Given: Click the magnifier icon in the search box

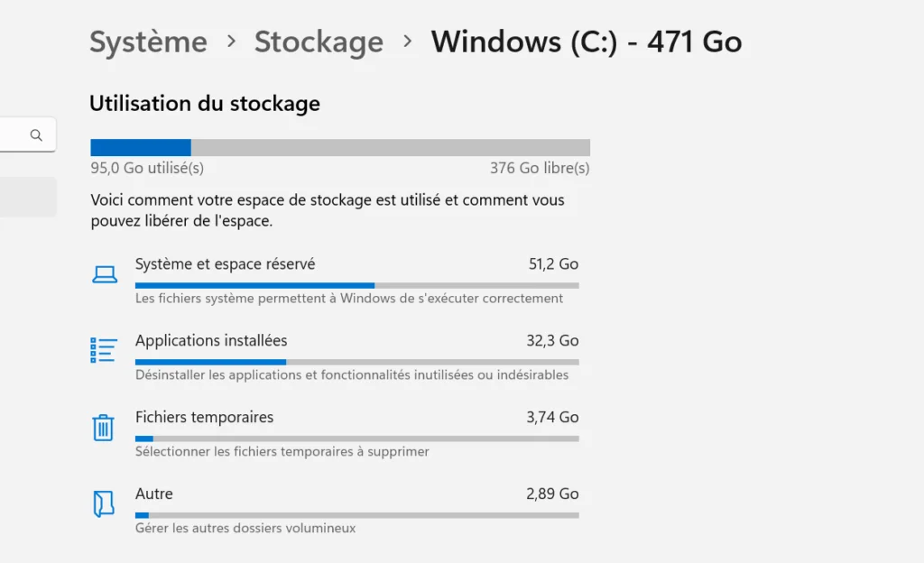Looking at the screenshot, I should 36,135.
